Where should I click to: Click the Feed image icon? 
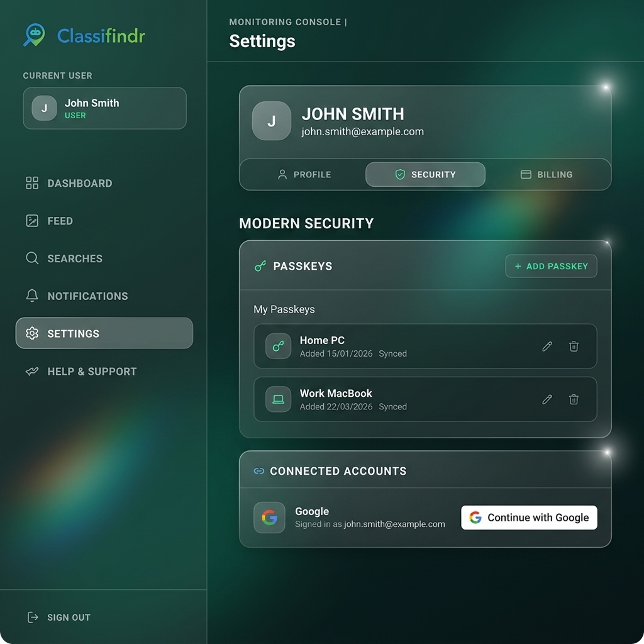pos(32,221)
